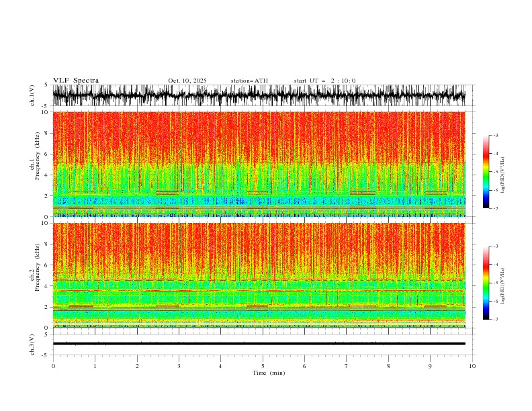The height and width of the screenshot is (411, 532).
Task: Click the "-3" label on upper colorbar
Action: (496, 135)
